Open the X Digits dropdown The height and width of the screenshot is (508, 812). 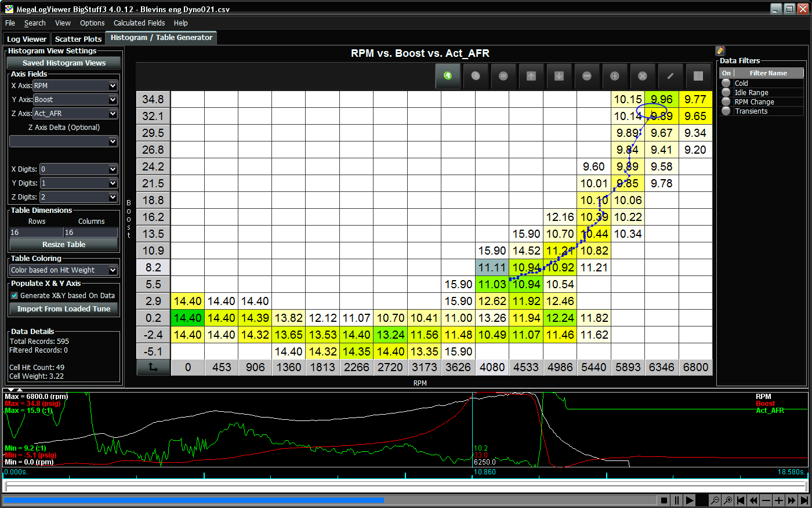(x=79, y=169)
